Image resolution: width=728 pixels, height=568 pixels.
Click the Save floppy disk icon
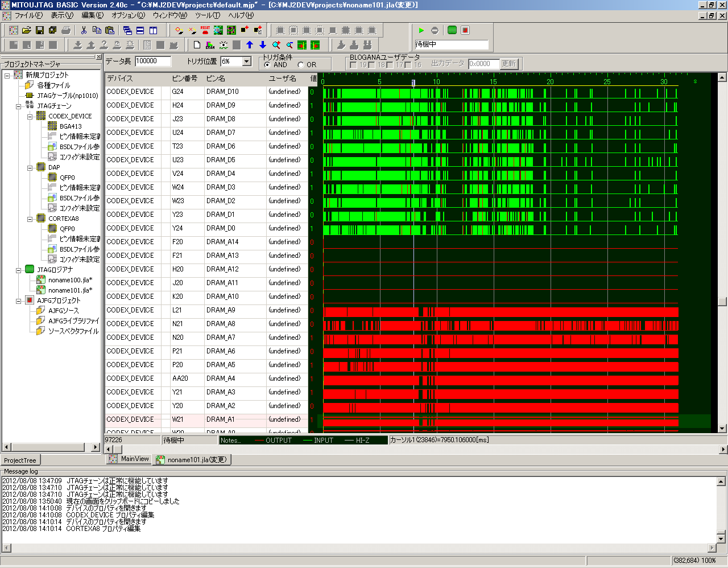pos(40,30)
